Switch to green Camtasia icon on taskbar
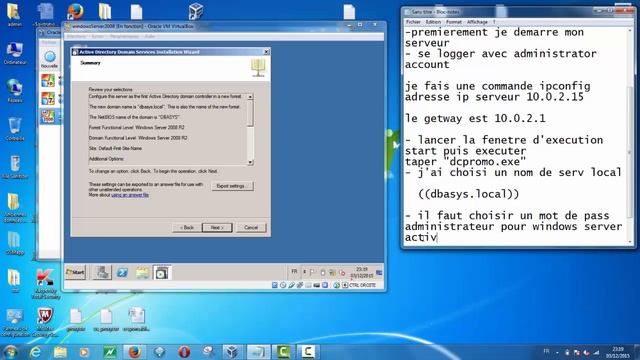The width and height of the screenshot is (640, 360). tap(283, 352)
